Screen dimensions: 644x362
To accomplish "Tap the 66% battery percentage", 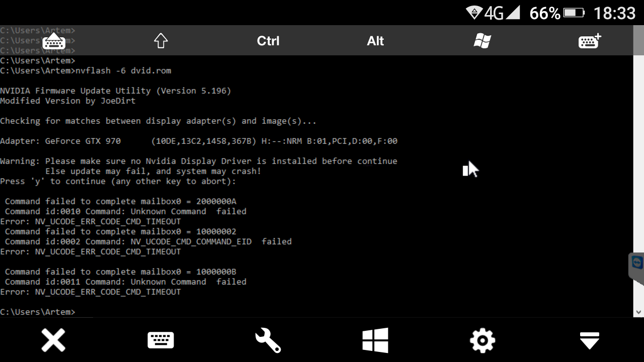I will click(545, 13).
